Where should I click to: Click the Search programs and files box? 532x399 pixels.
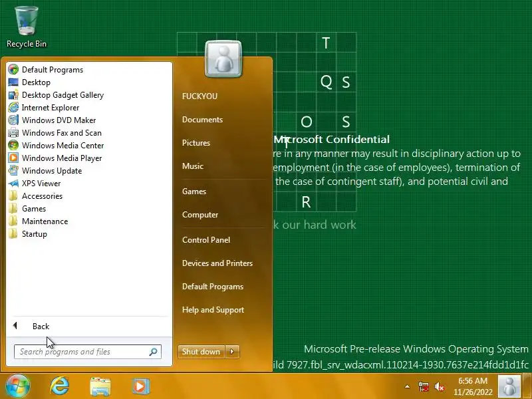pos(88,352)
